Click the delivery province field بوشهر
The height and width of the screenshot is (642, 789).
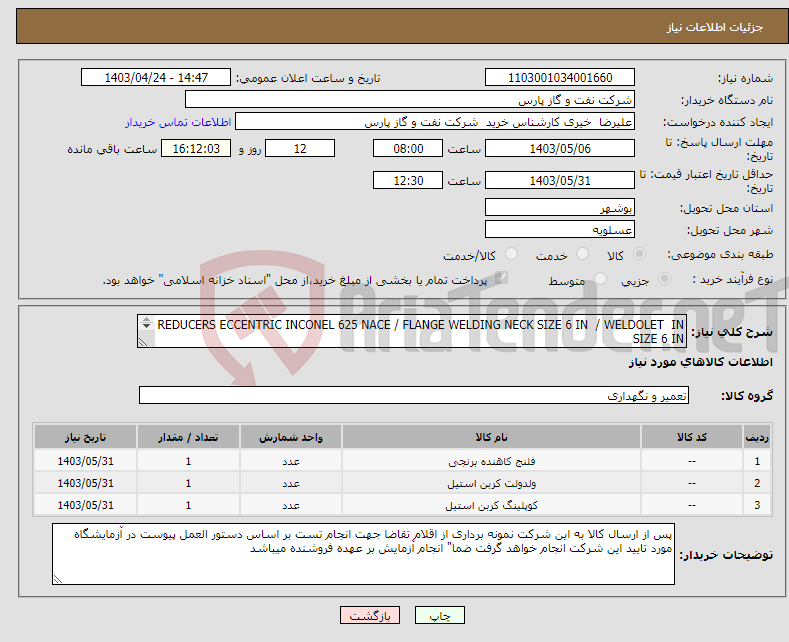[560, 207]
